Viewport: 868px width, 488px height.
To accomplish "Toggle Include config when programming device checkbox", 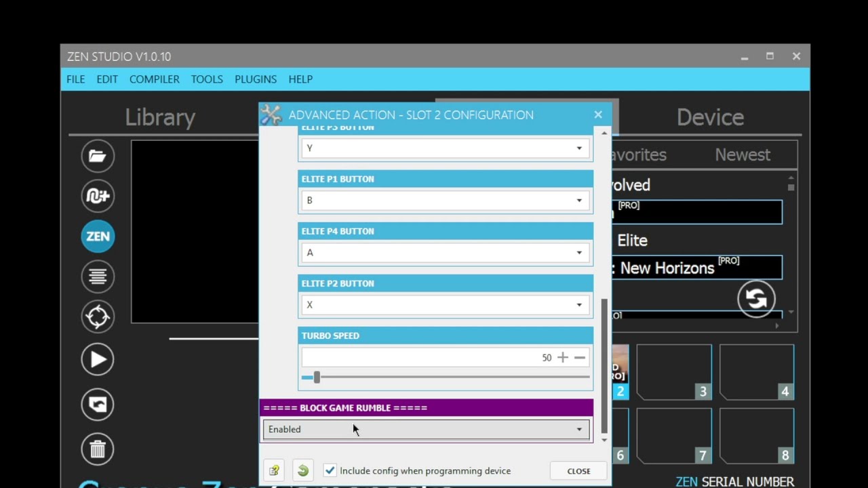I will pyautogui.click(x=330, y=470).
